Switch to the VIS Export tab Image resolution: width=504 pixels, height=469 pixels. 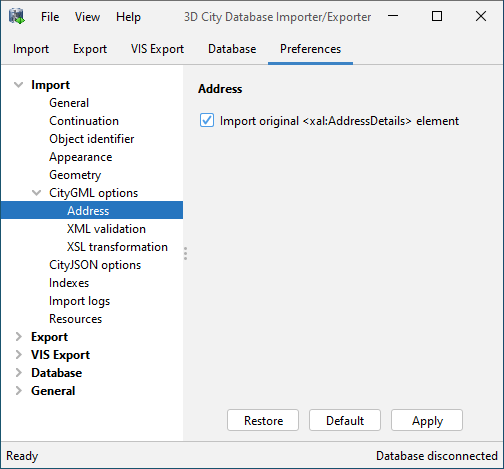157,49
